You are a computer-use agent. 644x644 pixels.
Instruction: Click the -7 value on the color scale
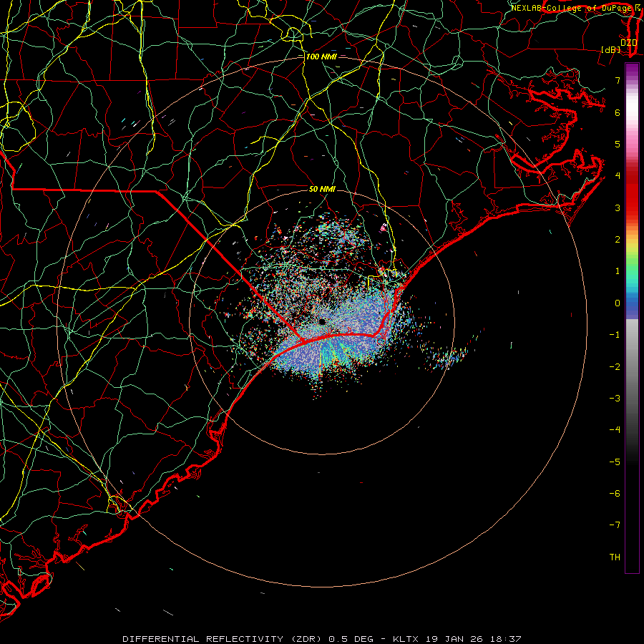615,525
